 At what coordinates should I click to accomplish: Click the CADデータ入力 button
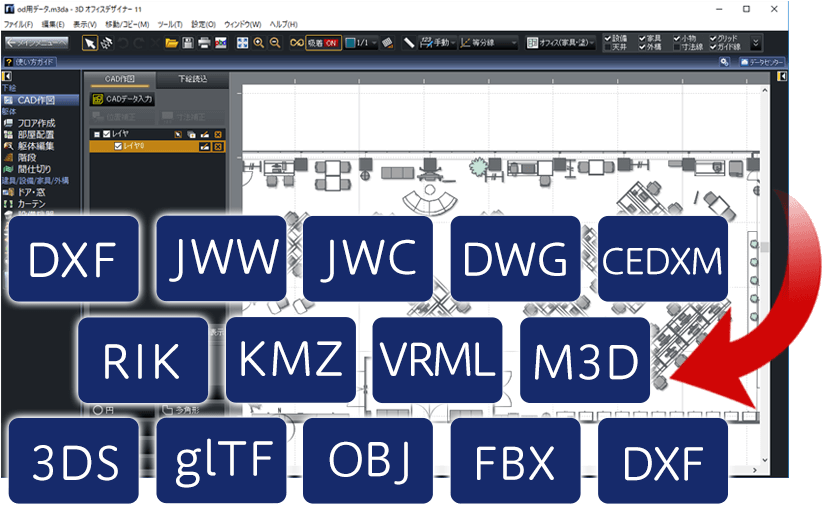coord(123,99)
